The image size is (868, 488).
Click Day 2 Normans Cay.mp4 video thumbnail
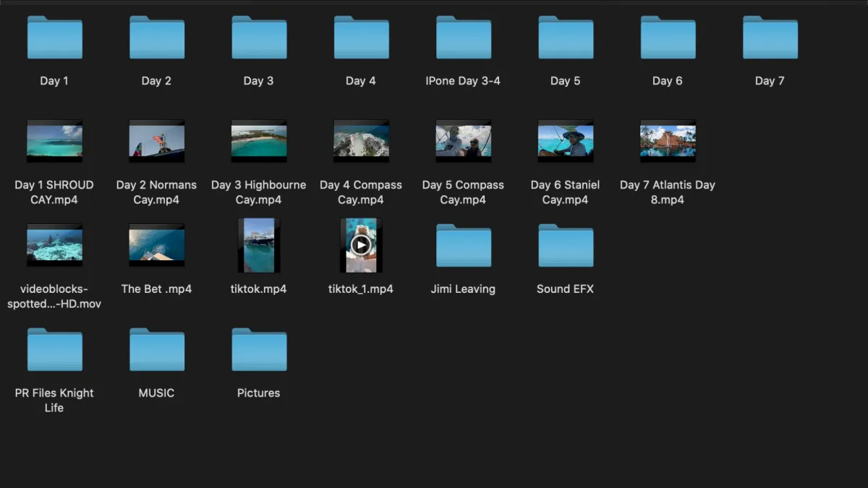(156, 141)
